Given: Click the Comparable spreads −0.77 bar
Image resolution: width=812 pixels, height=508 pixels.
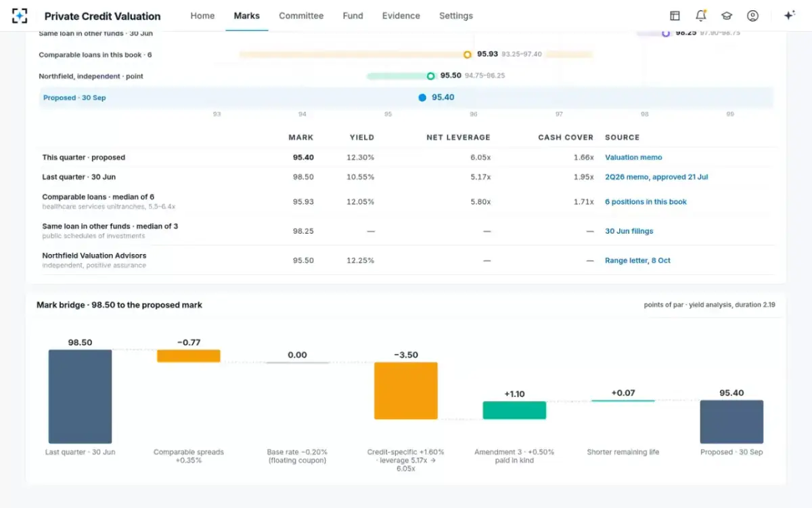Looking at the screenshot, I should pyautogui.click(x=189, y=356).
